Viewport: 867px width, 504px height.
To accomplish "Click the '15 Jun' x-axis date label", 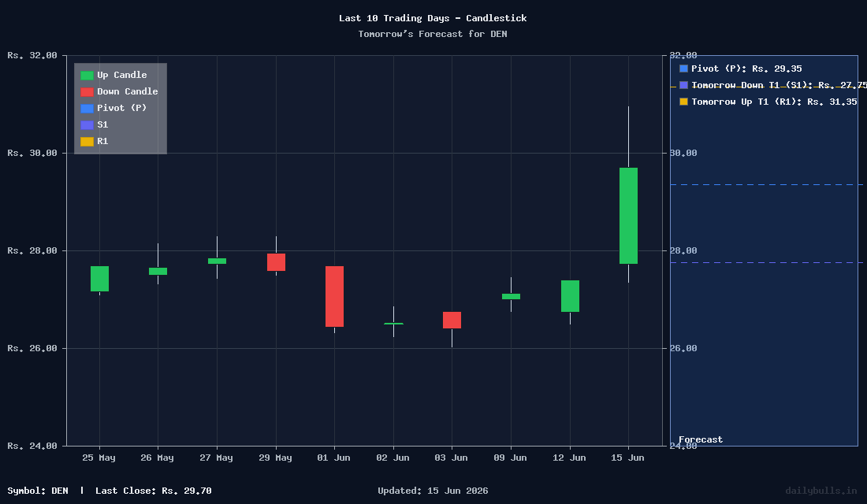I will coord(627,458).
